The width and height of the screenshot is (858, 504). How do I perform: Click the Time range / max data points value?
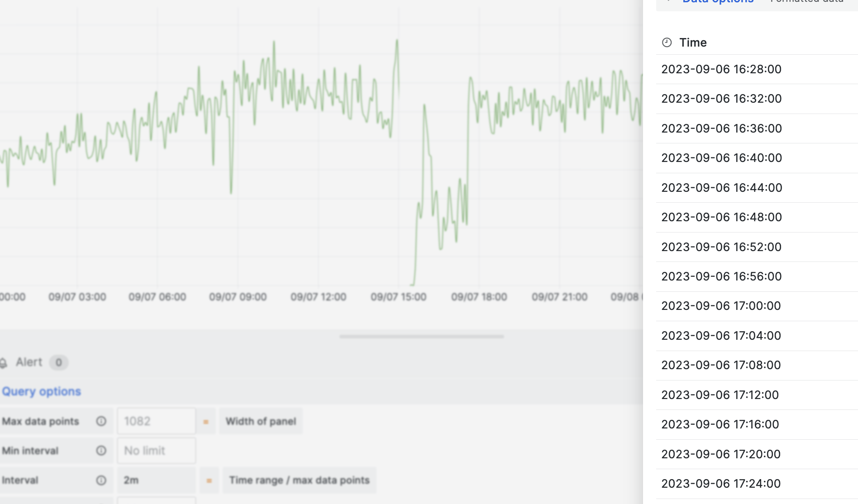(x=300, y=480)
